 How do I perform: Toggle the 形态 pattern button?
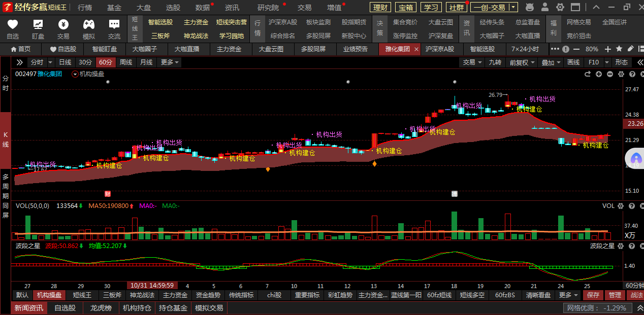(x=622, y=62)
